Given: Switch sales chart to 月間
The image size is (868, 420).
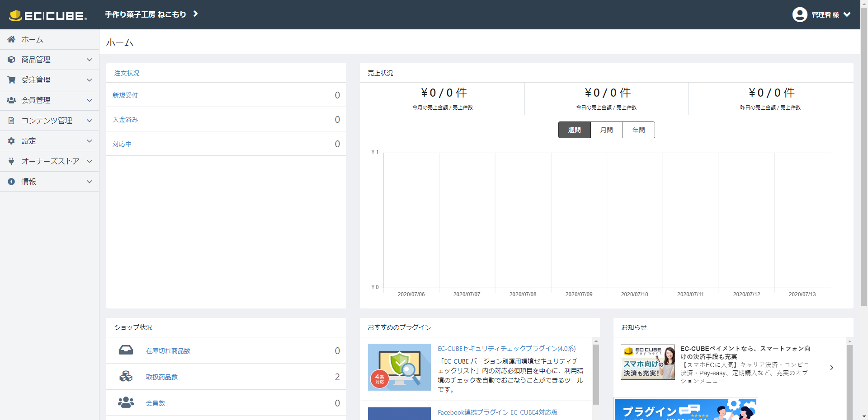Looking at the screenshot, I should 607,130.
